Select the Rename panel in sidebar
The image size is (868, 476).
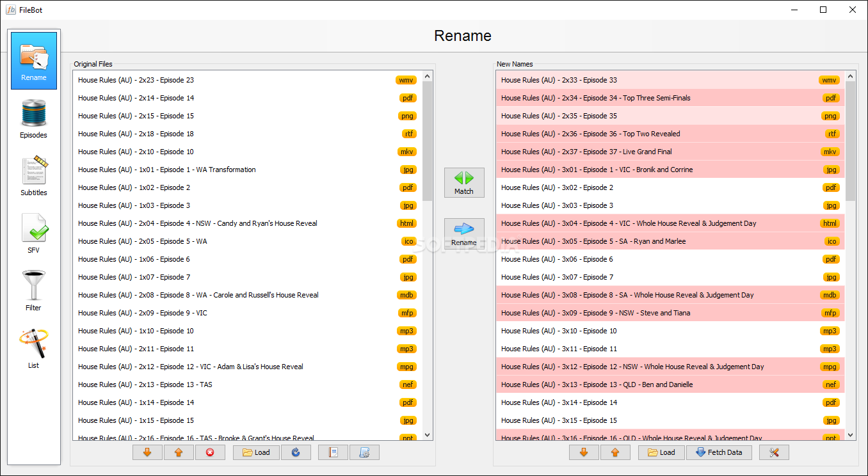point(34,61)
